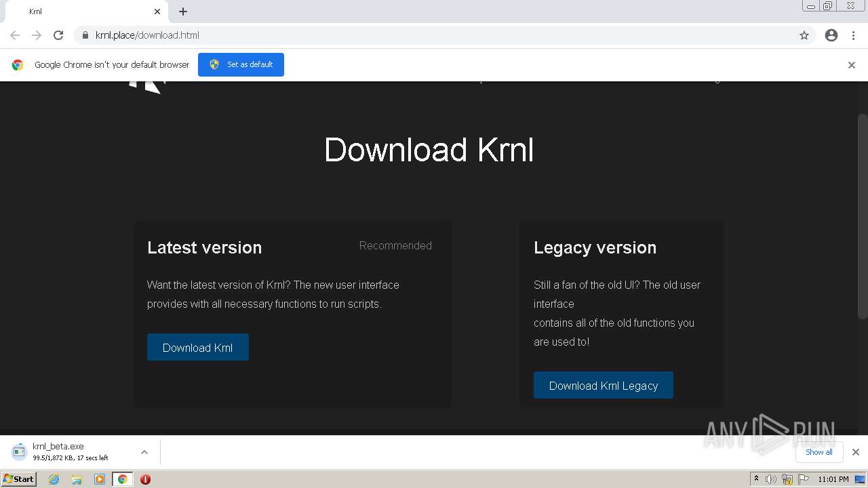Screen dimensions: 868x488
Task: Show all downloads
Action: 819,452
